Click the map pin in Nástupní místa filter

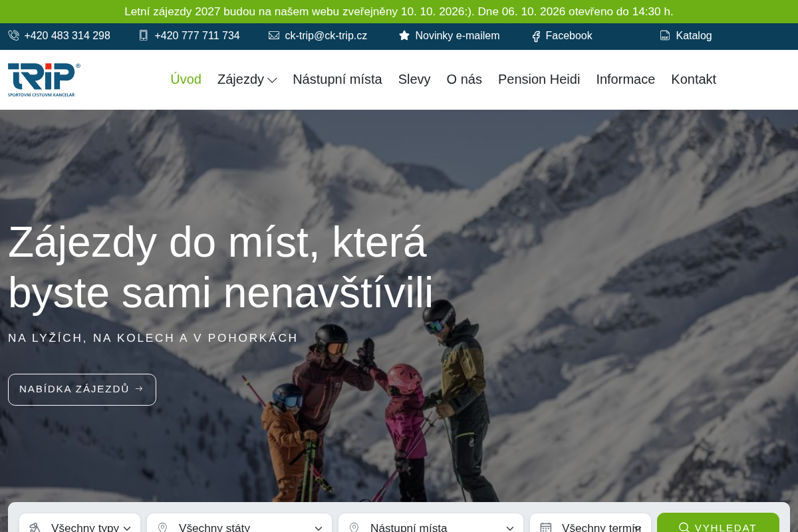point(354,528)
